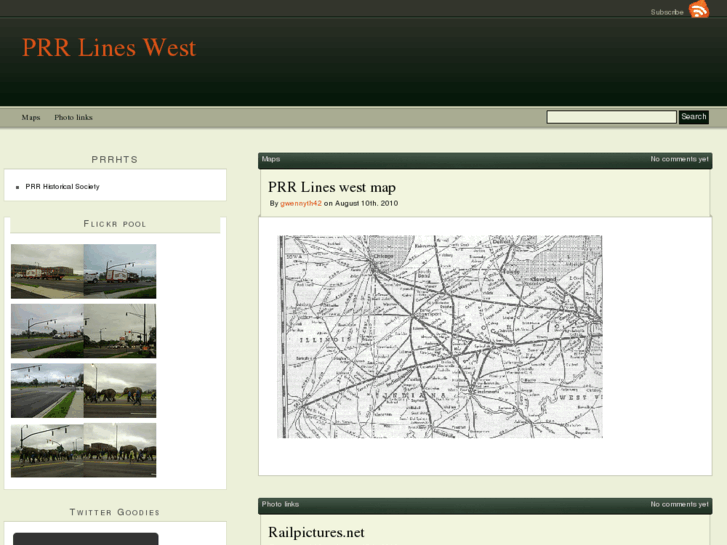Click the Flickr pool sidebar heading
The height and width of the screenshot is (545, 727).
(115, 224)
